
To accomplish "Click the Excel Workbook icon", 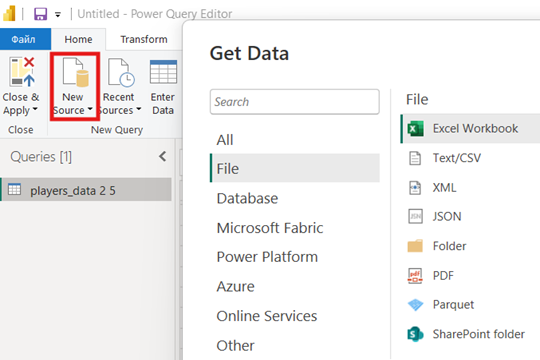I will coord(415,129).
